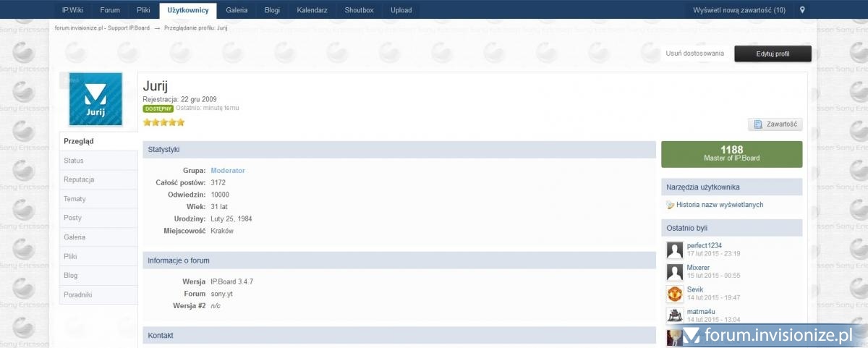Click visits count value 10000
Image resolution: width=868 pixels, height=348 pixels.
[220, 195]
